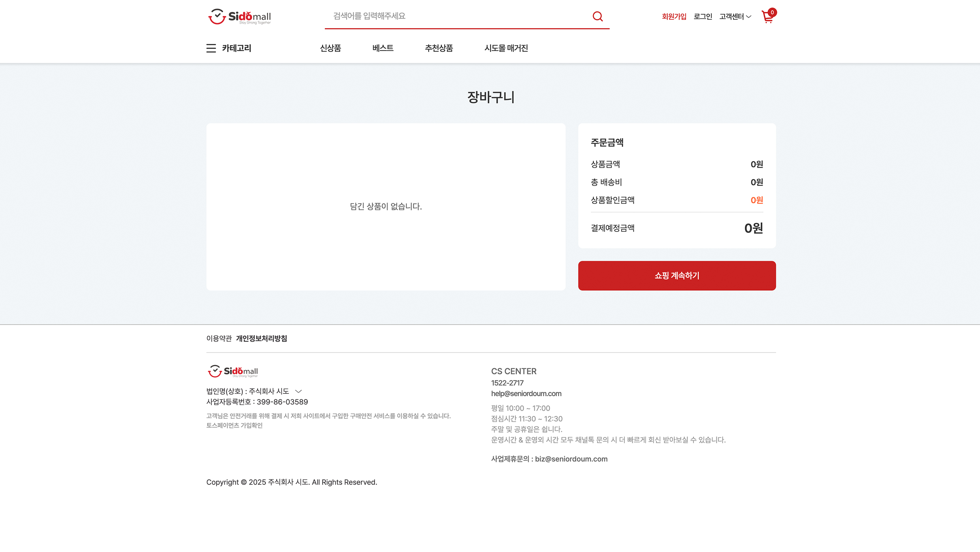This screenshot has height=552, width=980.
Task: Click biz@seniordoum.com partnership email
Action: (571, 459)
